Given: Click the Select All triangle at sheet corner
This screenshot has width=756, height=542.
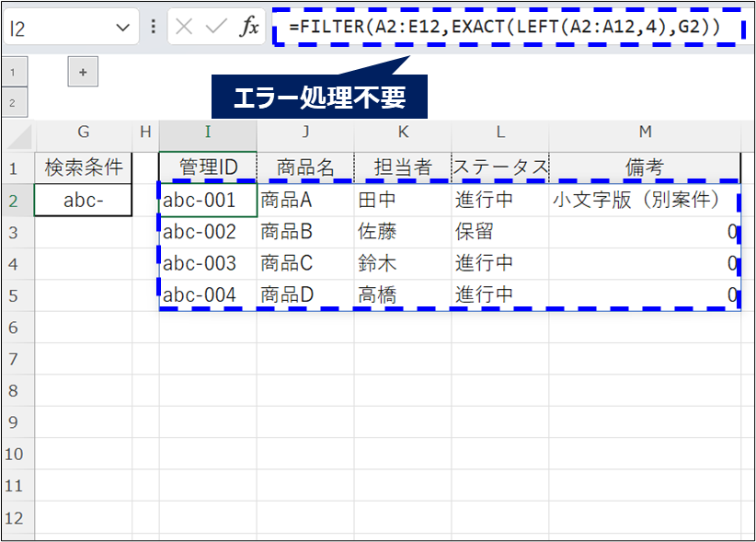Looking at the screenshot, I should coord(15,133).
